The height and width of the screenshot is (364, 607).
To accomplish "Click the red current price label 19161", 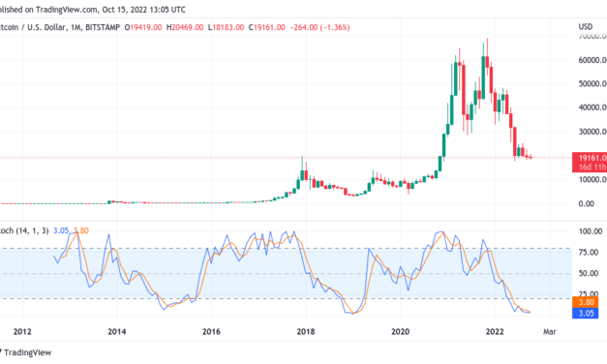I will pos(590,163).
